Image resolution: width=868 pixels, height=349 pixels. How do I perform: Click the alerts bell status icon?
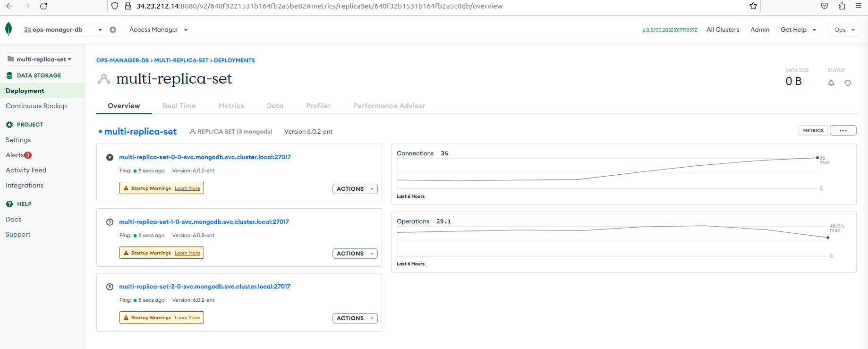831,83
